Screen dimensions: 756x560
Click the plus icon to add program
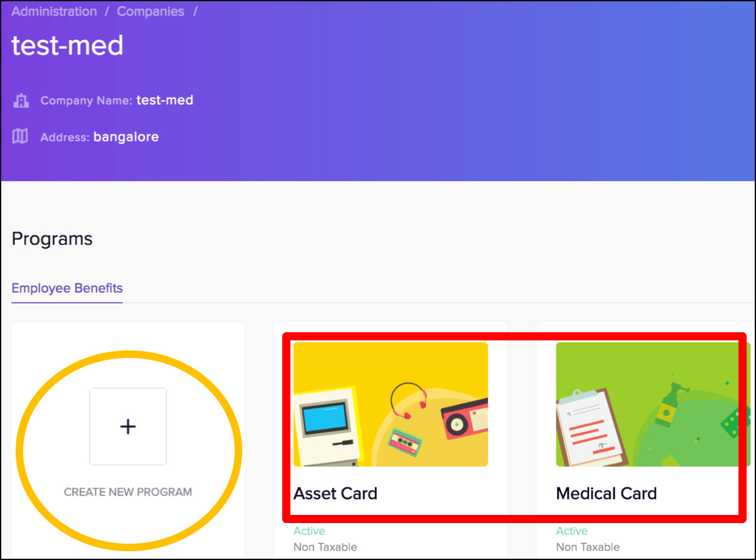[x=128, y=427]
